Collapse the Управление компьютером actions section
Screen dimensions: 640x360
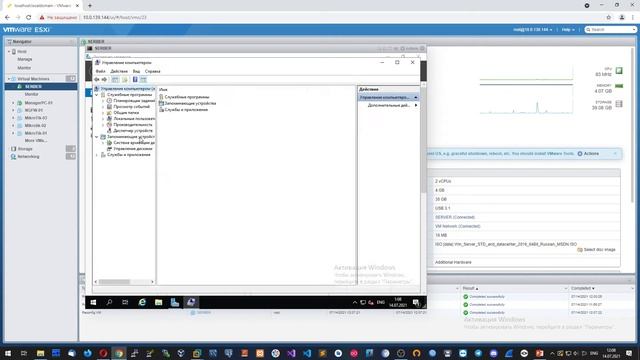(x=416, y=98)
